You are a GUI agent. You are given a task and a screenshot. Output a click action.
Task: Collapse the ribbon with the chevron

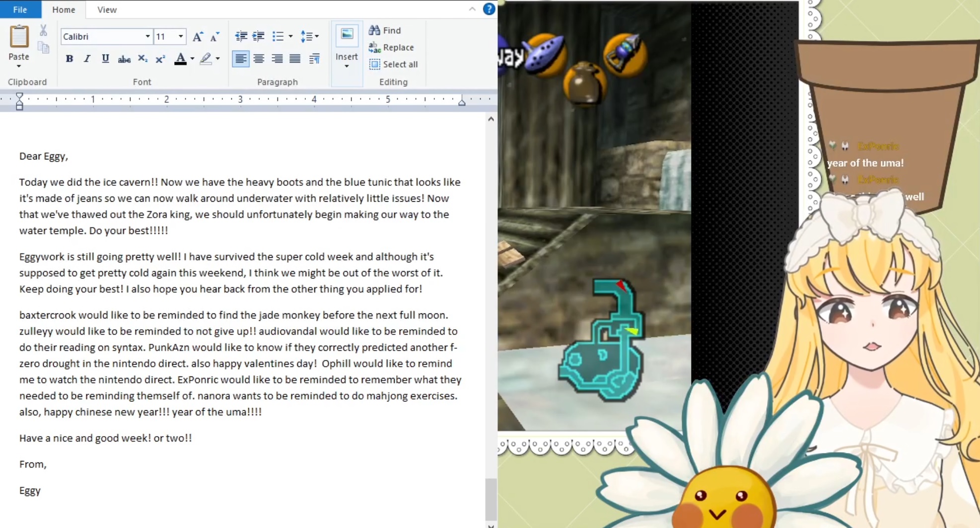[472, 9]
